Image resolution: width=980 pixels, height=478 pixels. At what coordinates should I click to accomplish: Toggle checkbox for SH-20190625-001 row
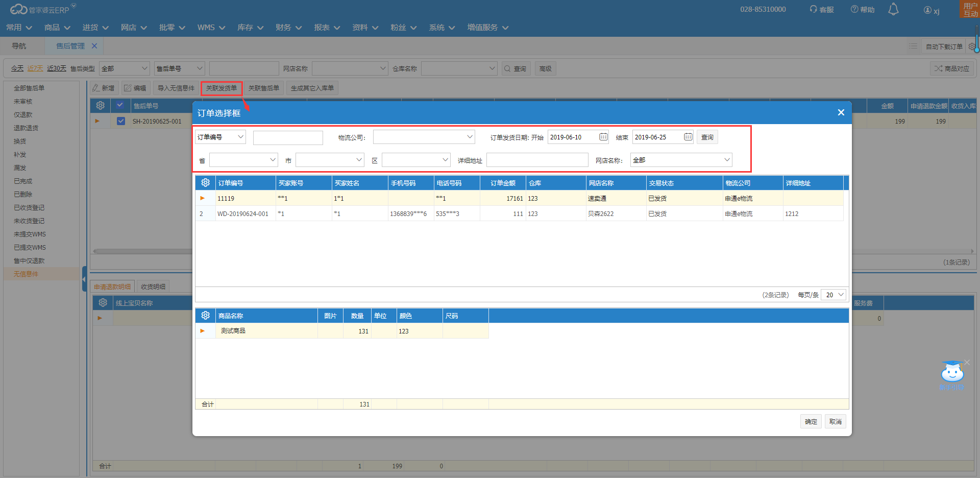click(x=121, y=121)
